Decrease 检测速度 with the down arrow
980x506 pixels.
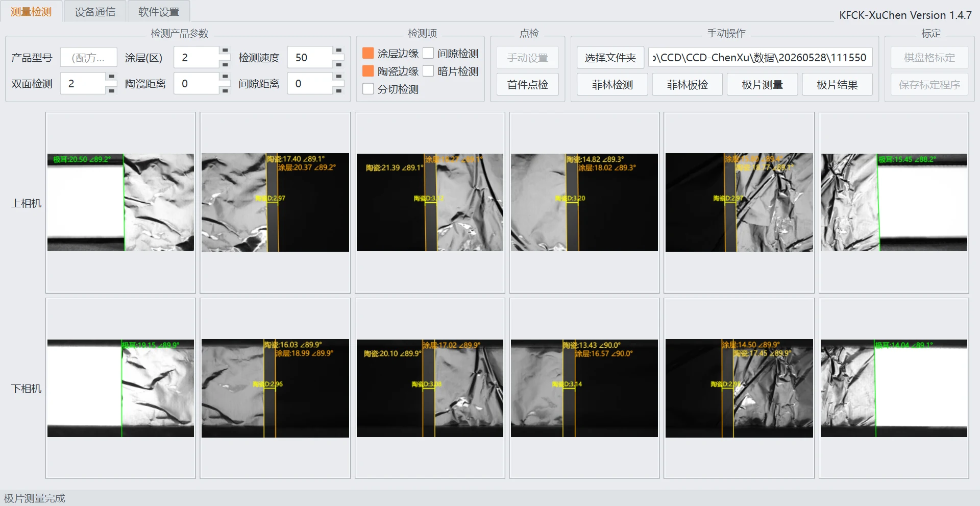tap(338, 64)
